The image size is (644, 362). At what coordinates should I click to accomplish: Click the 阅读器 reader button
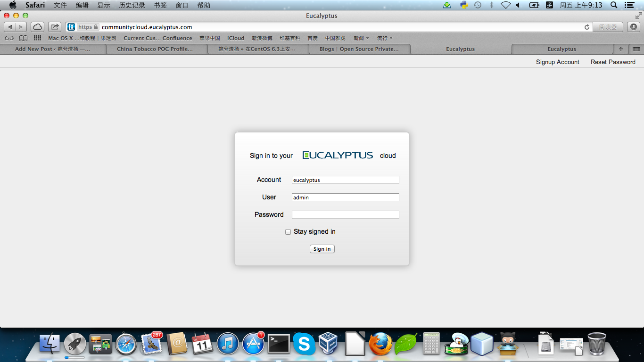[608, 27]
